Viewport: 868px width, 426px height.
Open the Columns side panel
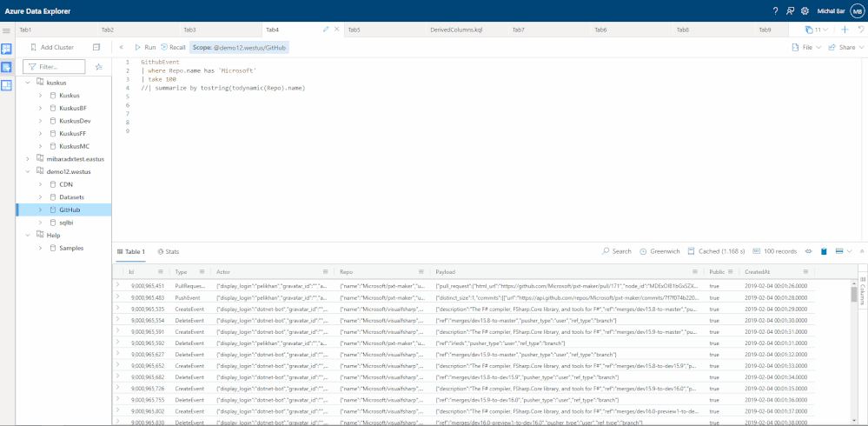click(863, 290)
